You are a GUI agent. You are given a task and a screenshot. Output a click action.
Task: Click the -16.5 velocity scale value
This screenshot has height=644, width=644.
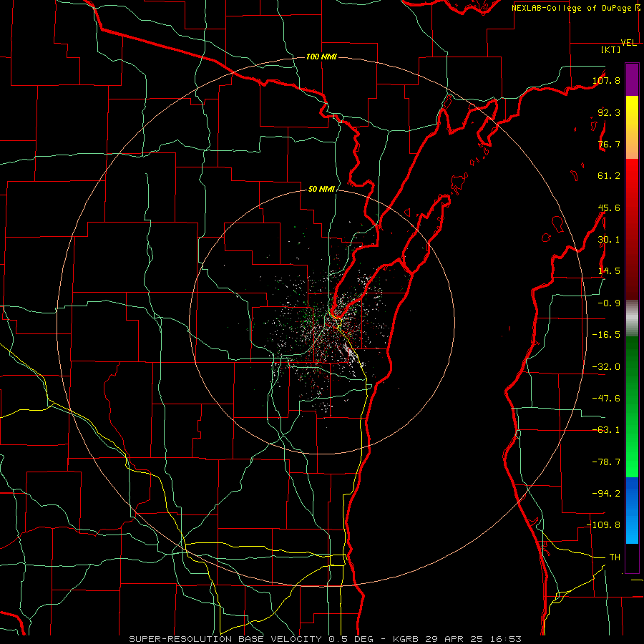pos(606,335)
